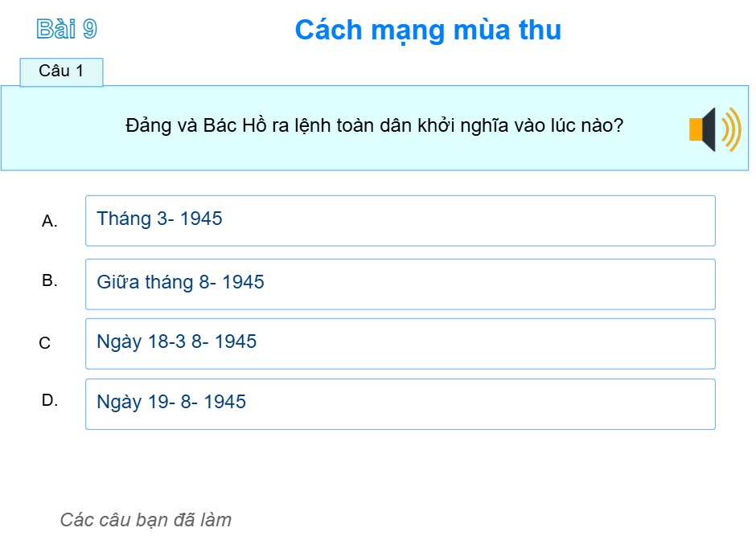Open 'Các câu bạn đã làm'
Viewport: 756px width, 544px height.
tap(146, 520)
